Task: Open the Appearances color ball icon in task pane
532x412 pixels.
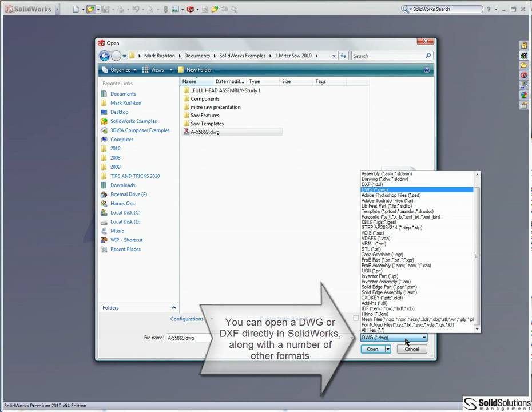Action: coord(524,95)
